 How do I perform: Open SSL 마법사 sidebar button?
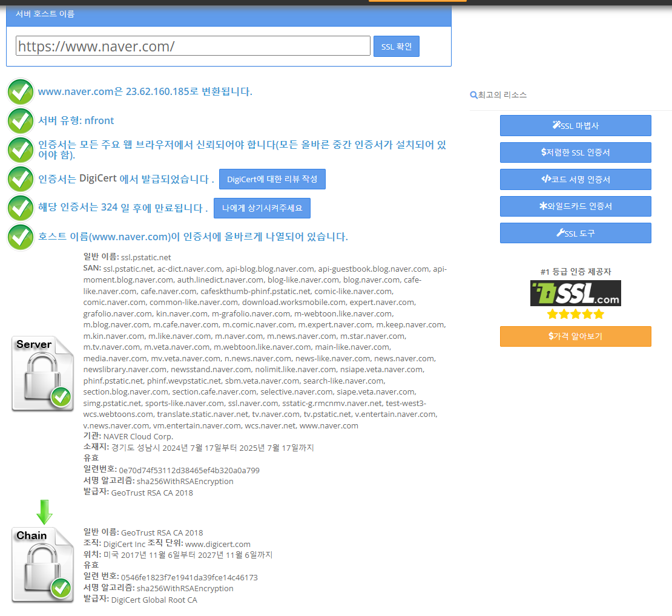click(x=576, y=125)
